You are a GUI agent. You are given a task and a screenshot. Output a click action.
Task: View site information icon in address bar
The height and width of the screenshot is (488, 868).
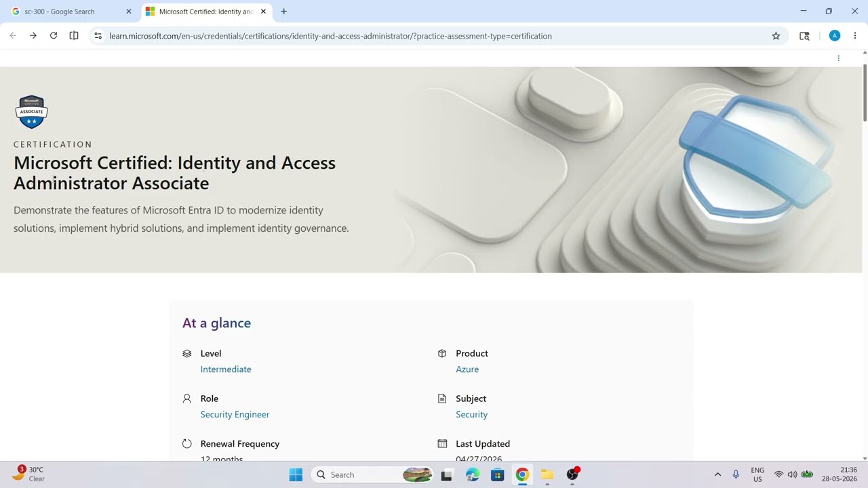(98, 36)
